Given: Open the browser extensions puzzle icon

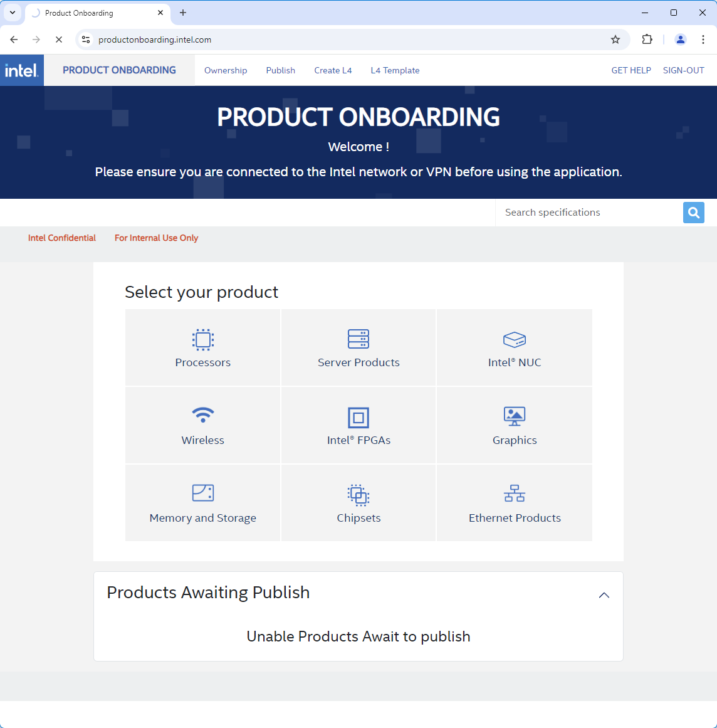Looking at the screenshot, I should pos(647,40).
